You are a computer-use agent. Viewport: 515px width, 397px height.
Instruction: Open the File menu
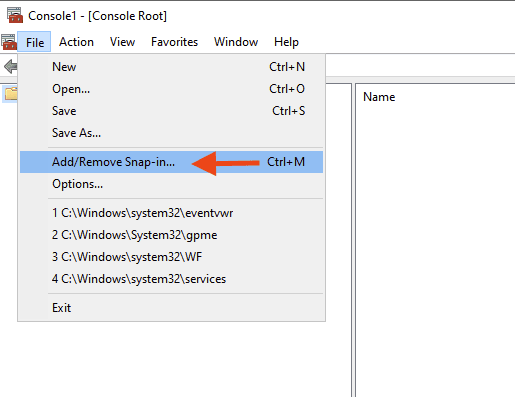[34, 42]
